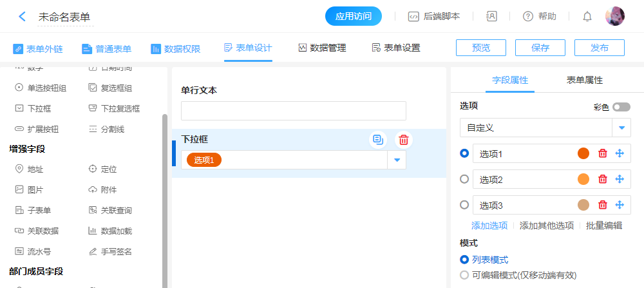Click the move handle icon for 选项2
Image resolution: width=644 pixels, height=288 pixels.
point(620,179)
